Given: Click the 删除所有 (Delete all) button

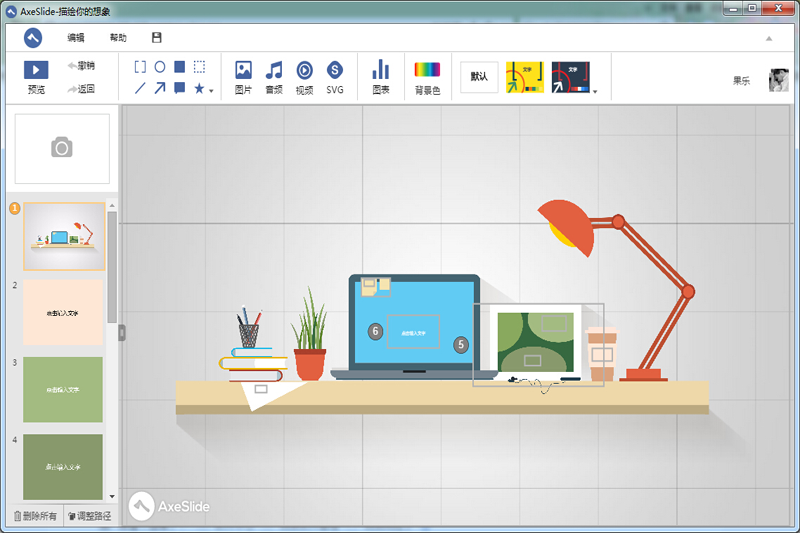Looking at the screenshot, I should (x=36, y=516).
